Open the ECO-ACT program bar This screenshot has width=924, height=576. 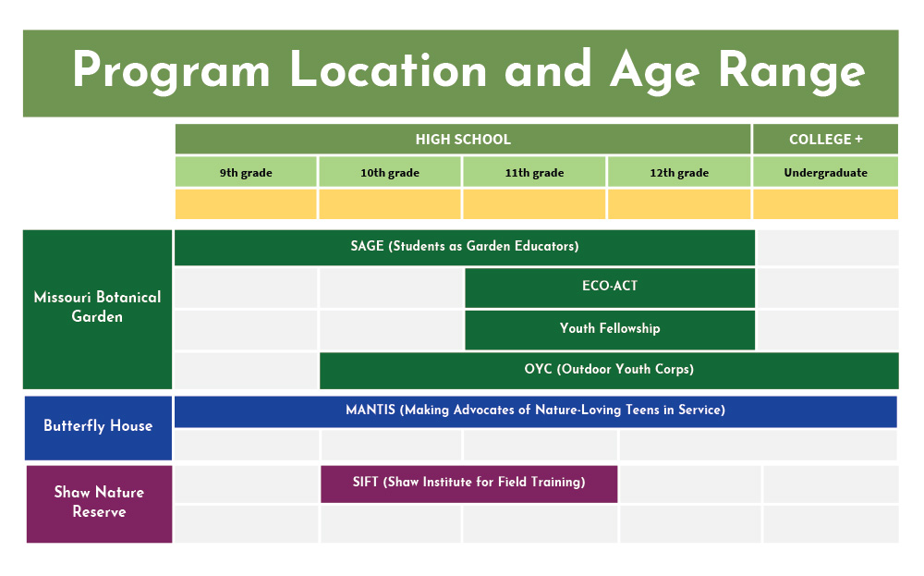(609, 288)
